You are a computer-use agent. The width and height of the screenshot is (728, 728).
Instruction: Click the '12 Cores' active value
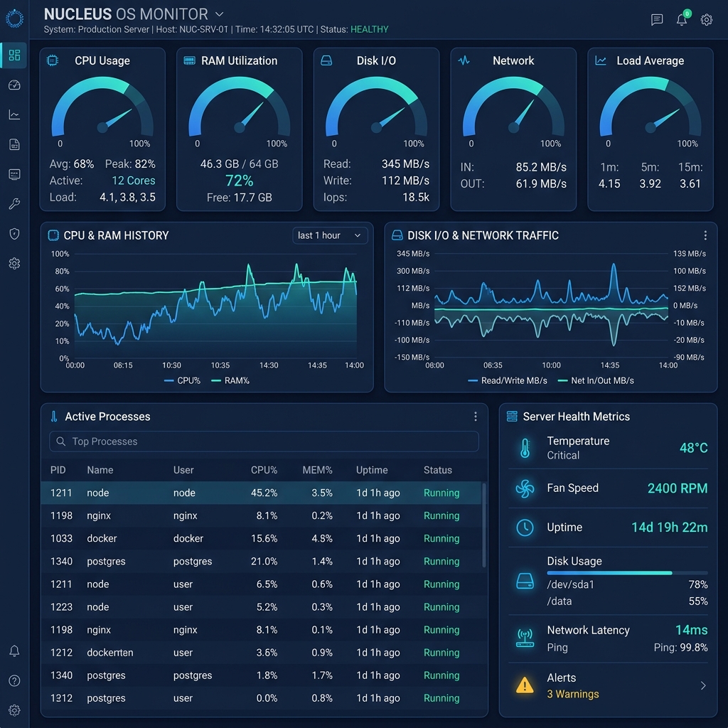point(133,180)
